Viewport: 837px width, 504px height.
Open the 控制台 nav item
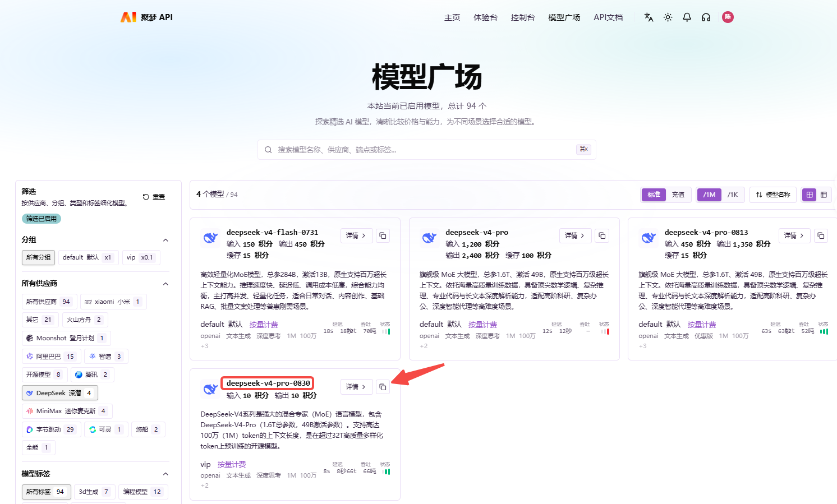click(x=523, y=17)
